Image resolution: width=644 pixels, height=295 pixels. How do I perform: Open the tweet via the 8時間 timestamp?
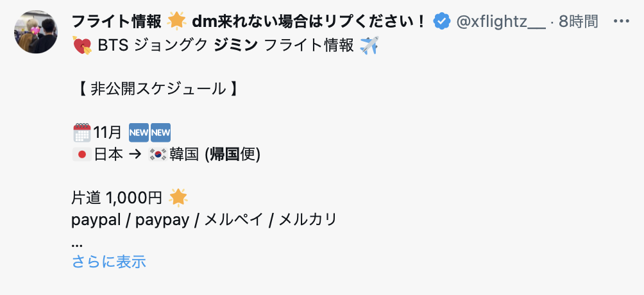coord(579,21)
